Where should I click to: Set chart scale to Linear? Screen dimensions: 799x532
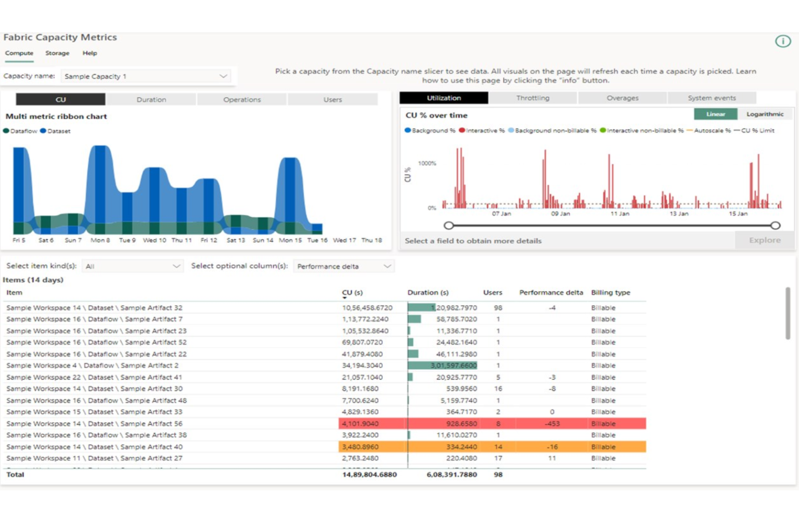[716, 114]
